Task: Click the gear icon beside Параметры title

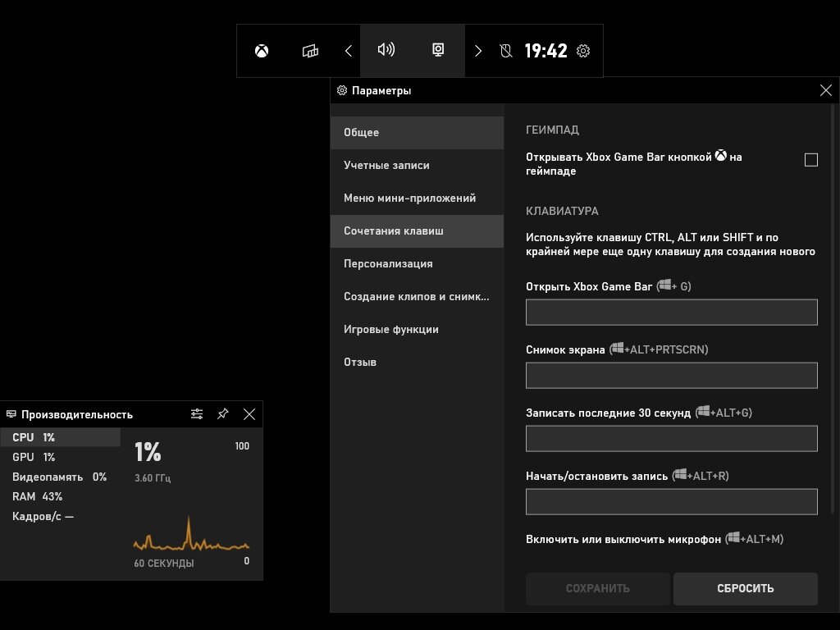Action: 342,90
